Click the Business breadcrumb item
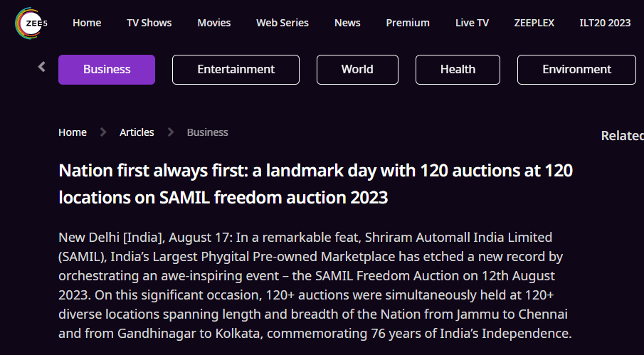The height and width of the screenshot is (355, 644). click(207, 132)
